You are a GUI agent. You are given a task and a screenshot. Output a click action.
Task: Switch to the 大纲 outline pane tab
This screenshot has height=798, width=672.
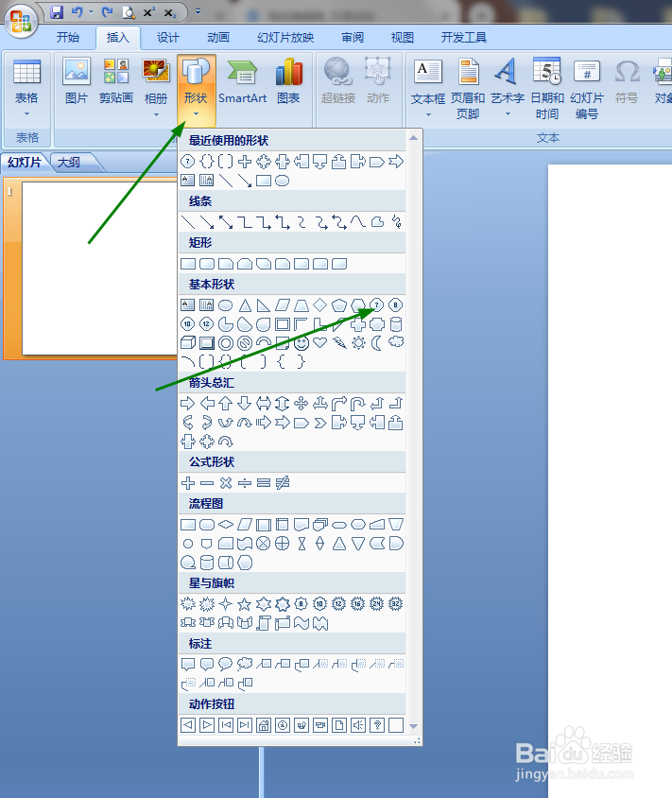point(69,163)
